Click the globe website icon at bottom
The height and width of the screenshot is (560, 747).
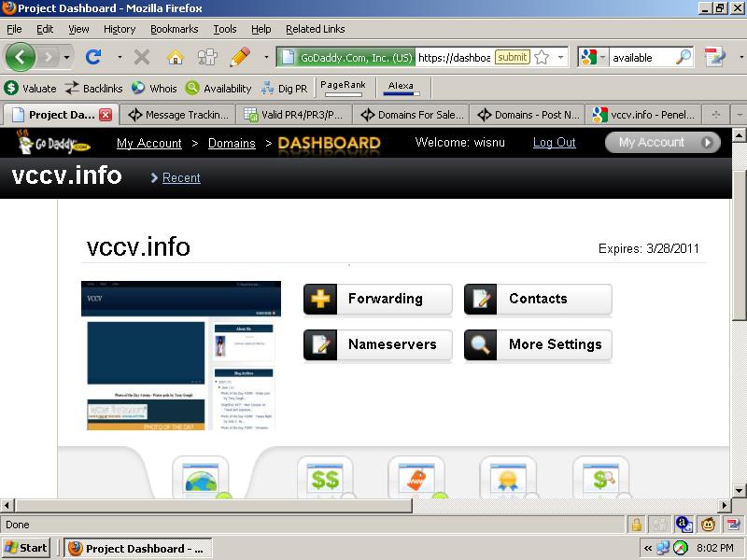click(200, 480)
